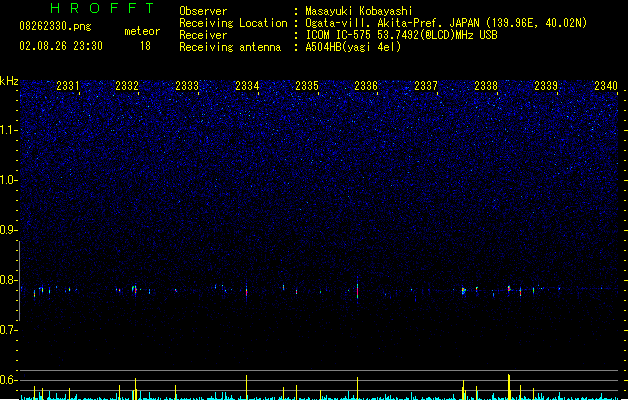Click the 0.7 frequency axis label
629x400 pixels.
(8, 330)
